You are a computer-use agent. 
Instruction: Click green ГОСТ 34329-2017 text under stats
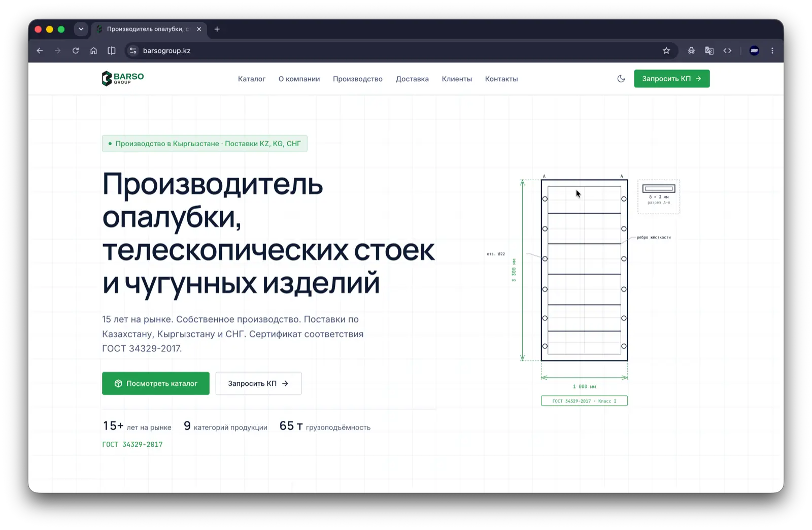click(x=132, y=445)
